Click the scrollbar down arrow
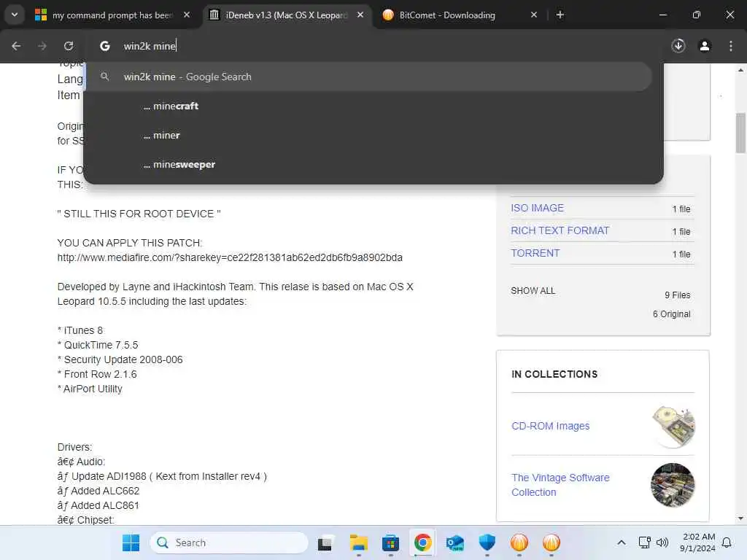The width and height of the screenshot is (747, 560). [x=740, y=518]
